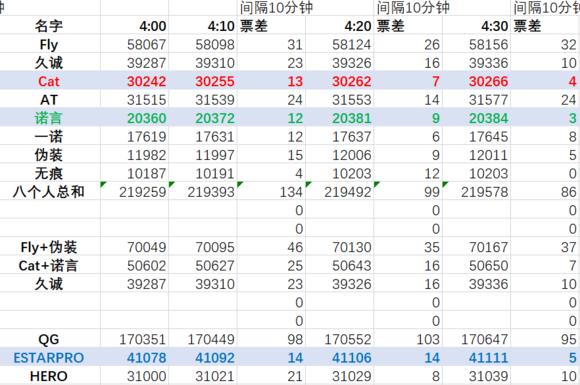Click cell with value 50650

tap(476, 266)
